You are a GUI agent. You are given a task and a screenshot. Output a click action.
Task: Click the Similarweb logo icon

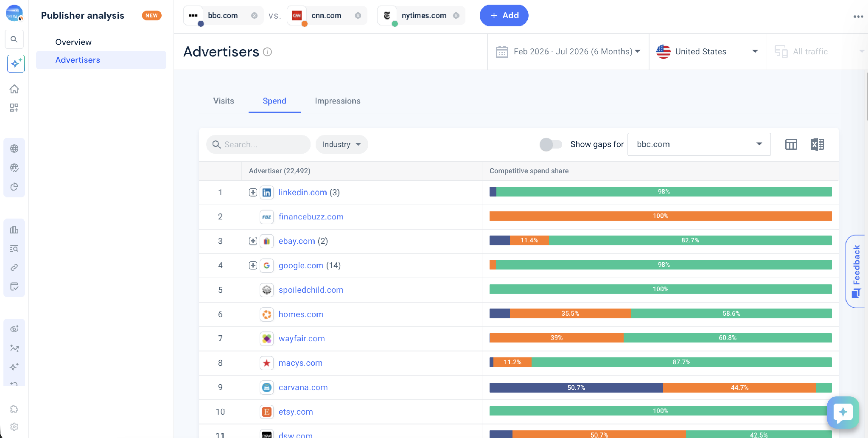click(x=14, y=13)
